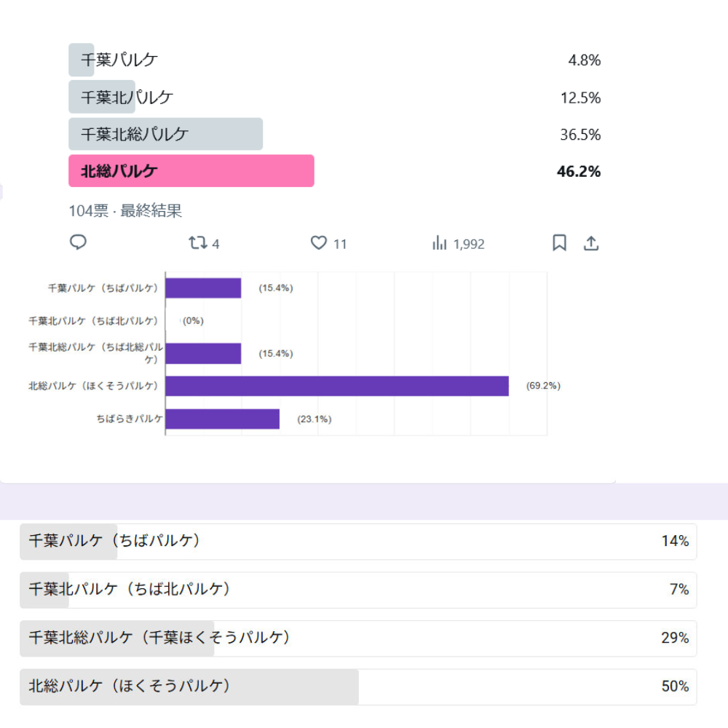Viewport: 728px width, 728px height.
Task: Click the purple 69.2% 北総パルケ bar
Action: click(x=337, y=387)
